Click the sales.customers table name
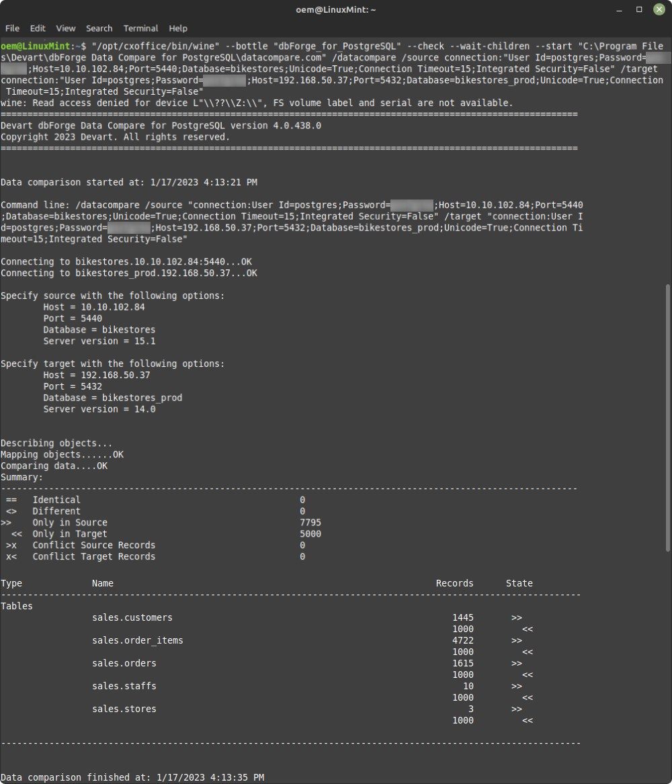The image size is (672, 784). click(x=132, y=617)
